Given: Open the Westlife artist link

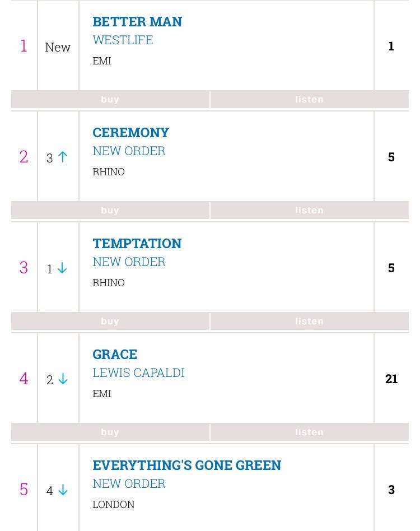Looking at the screenshot, I should pyautogui.click(x=123, y=40).
